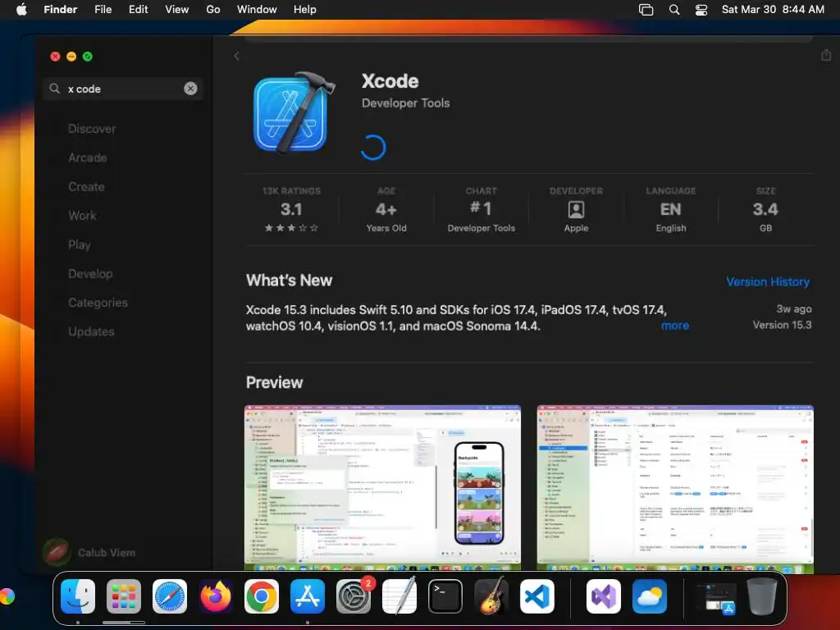Open the Arcade section
The height and width of the screenshot is (630, 840).
point(87,157)
